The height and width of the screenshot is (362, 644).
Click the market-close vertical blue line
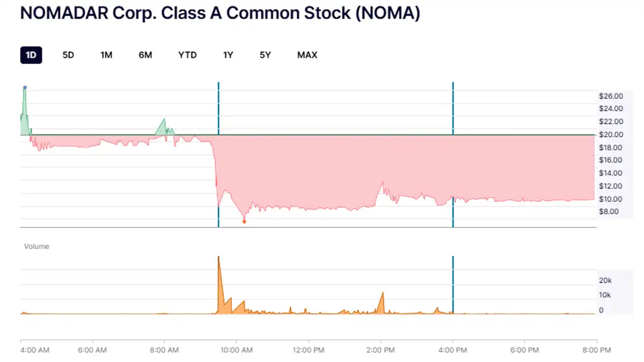click(x=453, y=156)
